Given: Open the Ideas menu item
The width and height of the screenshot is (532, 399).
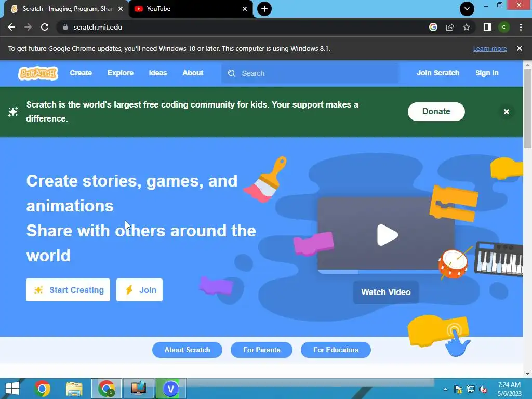Looking at the screenshot, I should (x=158, y=73).
